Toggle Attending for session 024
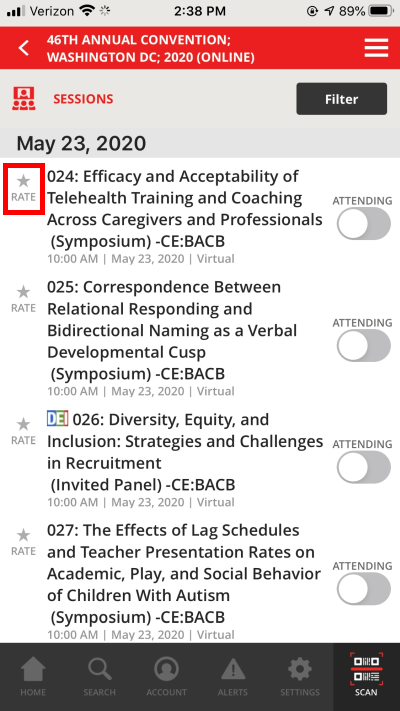Screen dimensions: 400x711 point(363,224)
